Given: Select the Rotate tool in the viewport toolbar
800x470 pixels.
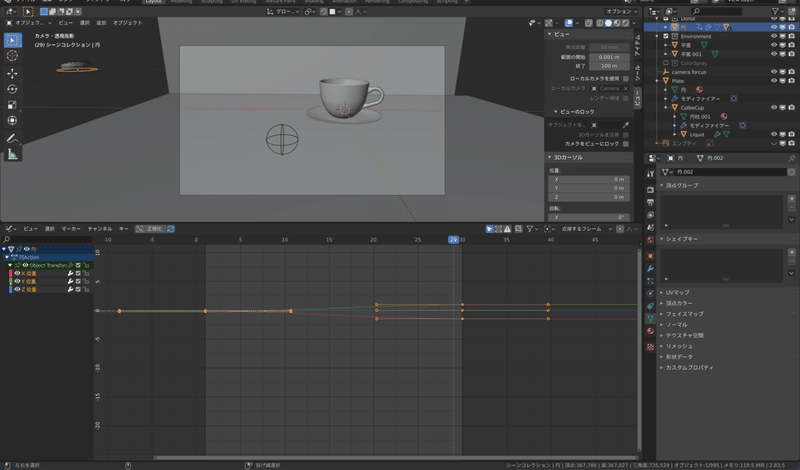Looking at the screenshot, I should click(x=12, y=89).
